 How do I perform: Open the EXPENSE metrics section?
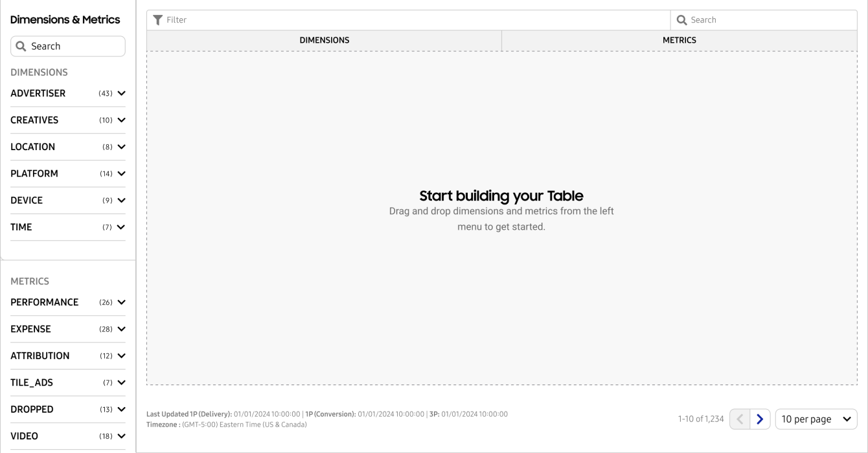click(x=121, y=329)
